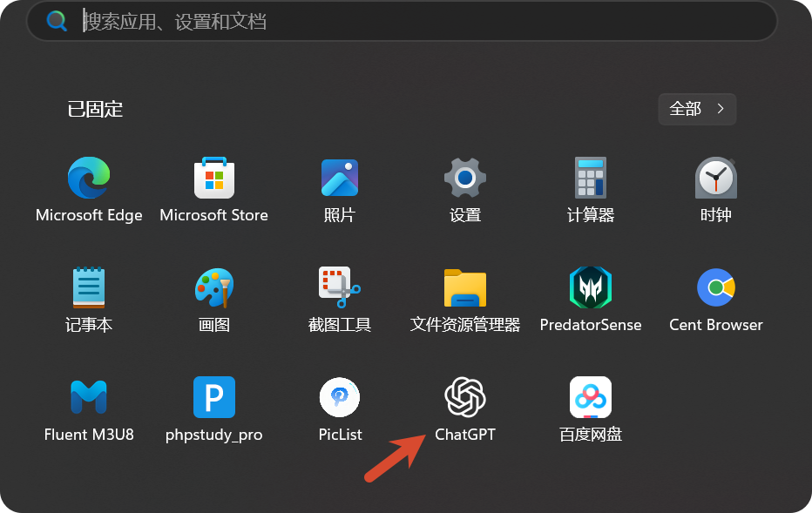Image resolution: width=812 pixels, height=513 pixels.
Task: Launch the Microsoft Store app
Action: (213, 190)
